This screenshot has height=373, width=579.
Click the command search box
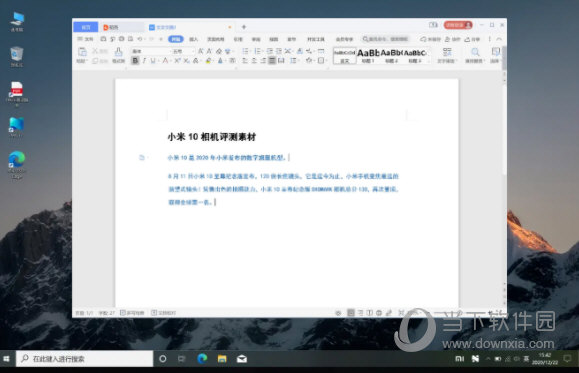coord(386,39)
